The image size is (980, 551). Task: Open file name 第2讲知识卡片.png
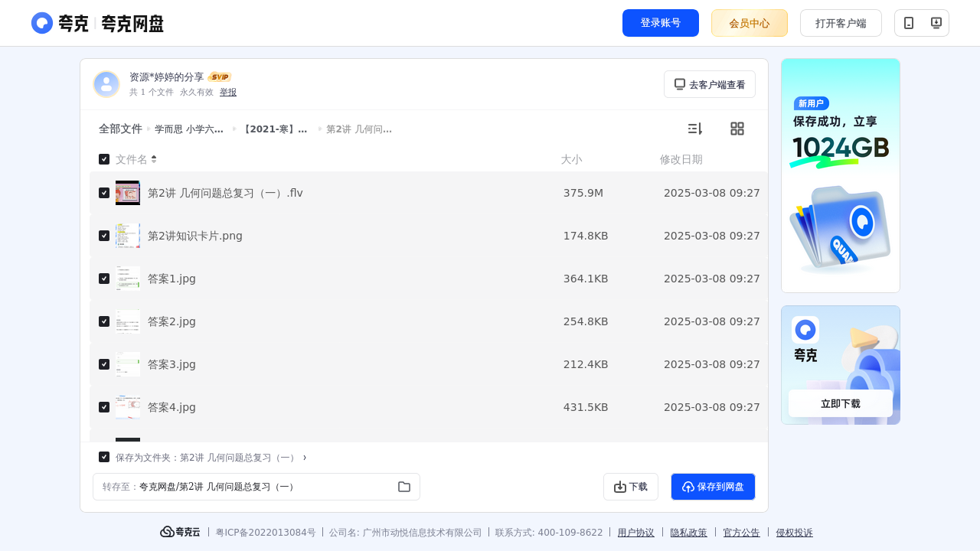point(195,236)
